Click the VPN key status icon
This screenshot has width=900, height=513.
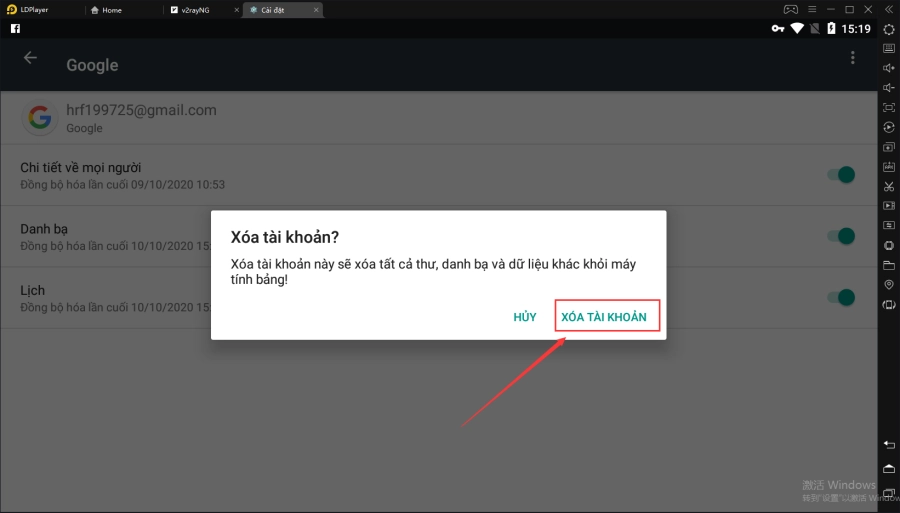(778, 28)
